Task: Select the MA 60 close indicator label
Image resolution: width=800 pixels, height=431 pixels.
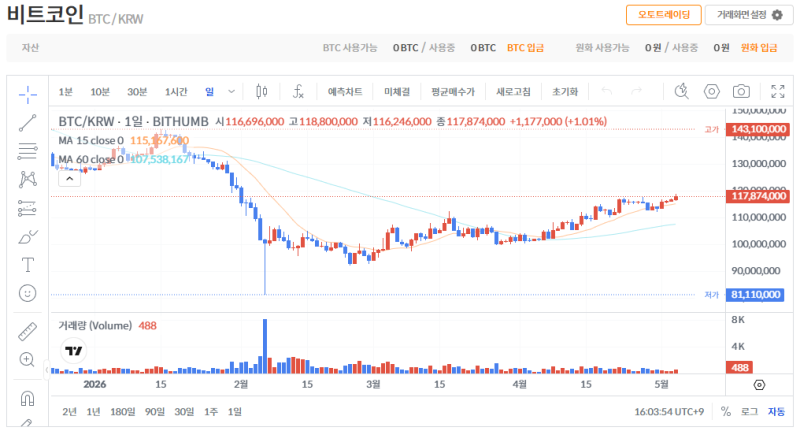Action: [91, 160]
